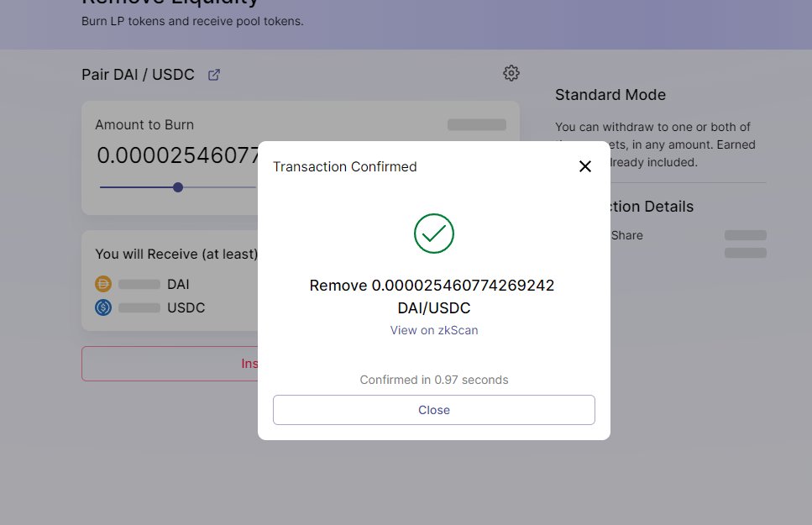Select the USDC label in receive list
The width and height of the screenshot is (812, 525).
coord(186,307)
